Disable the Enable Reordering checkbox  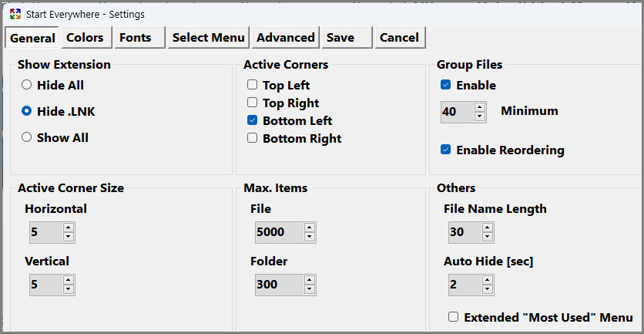click(445, 150)
